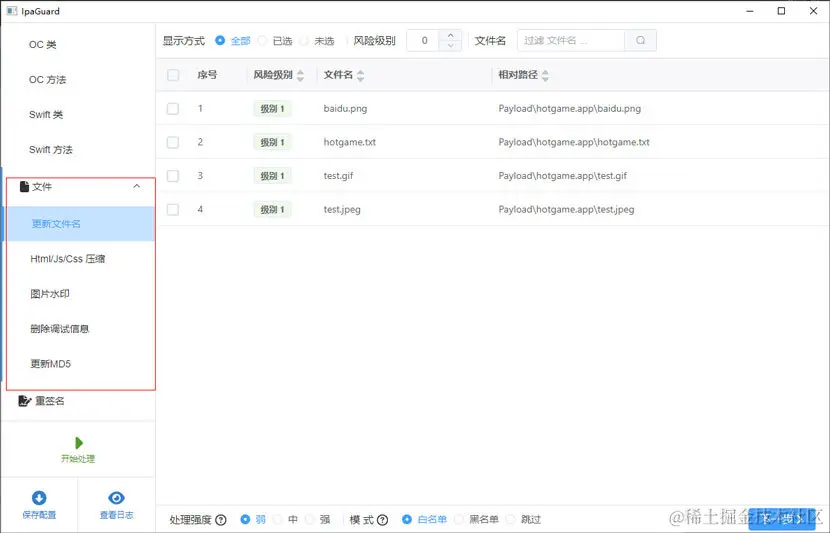Increase risk level with up stepper arrow

click(x=450, y=35)
